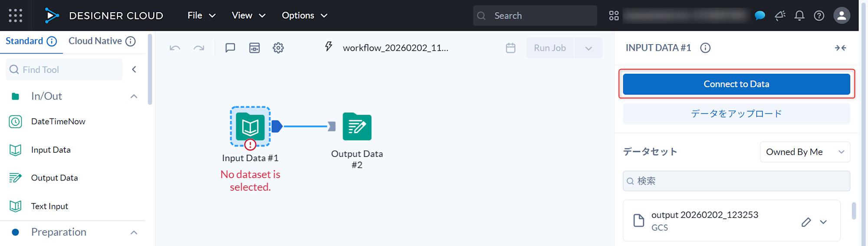Select the Input Data #1 node
The image size is (868, 246).
(x=250, y=127)
